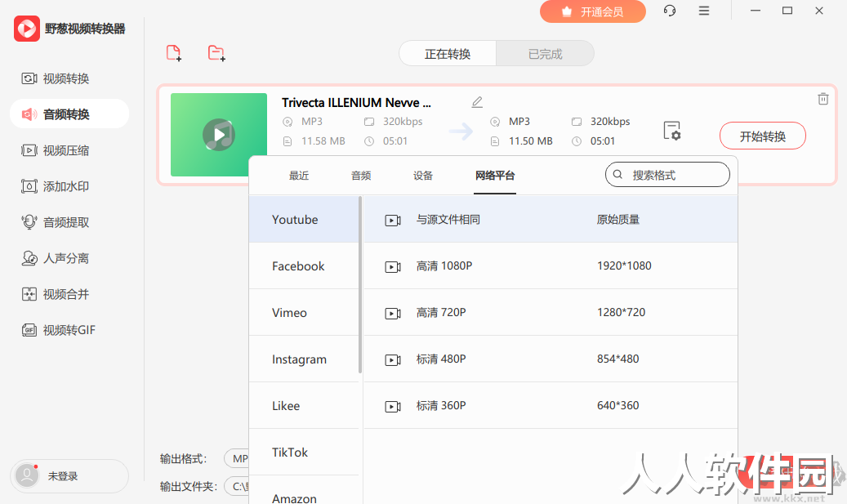Edit the file name with pencil icon
Viewport: 847px width, 504px height.
click(477, 102)
